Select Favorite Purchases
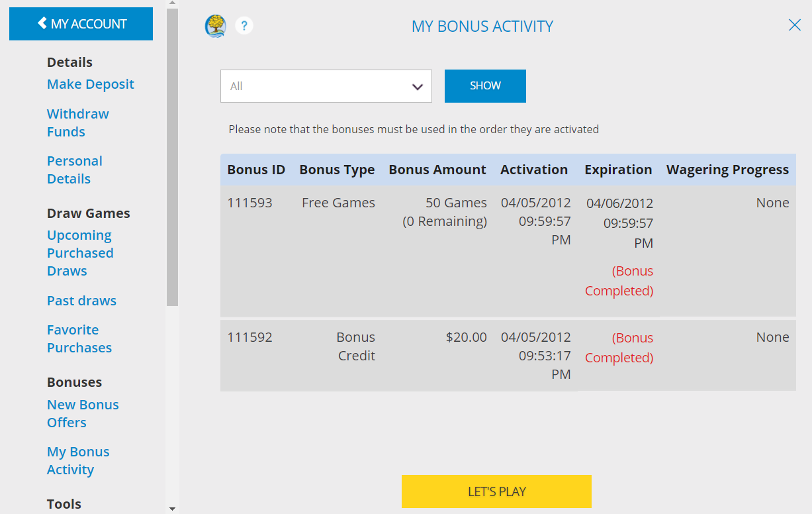Image resolution: width=812 pixels, height=514 pixels. pos(79,338)
